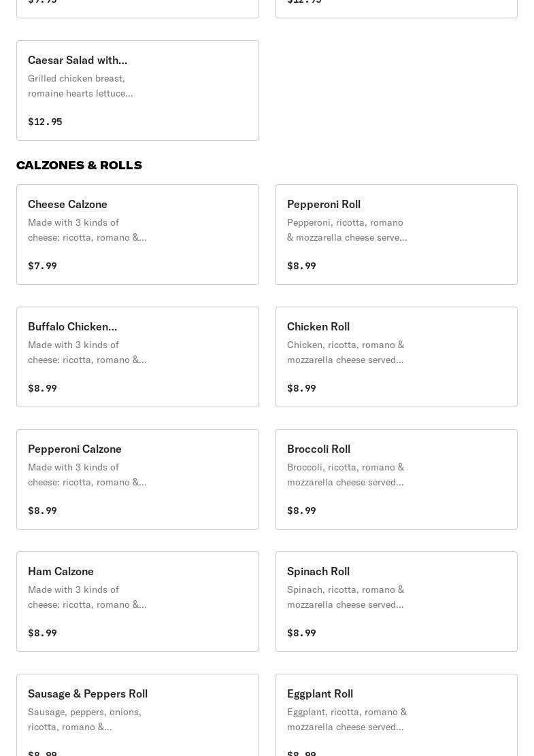Screen dimensions: 534x756
Task: Choose the Pepperoni Roll item
Action: (396, 235)
